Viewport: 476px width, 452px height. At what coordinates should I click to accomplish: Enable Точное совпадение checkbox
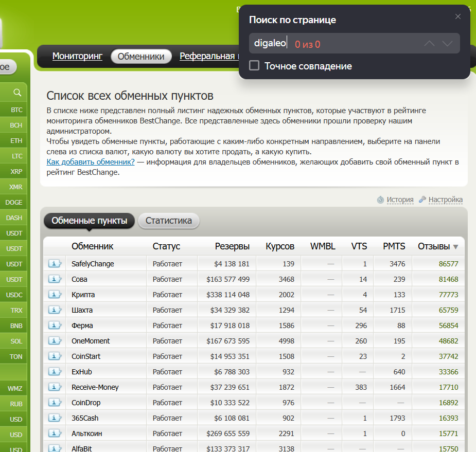tap(254, 65)
